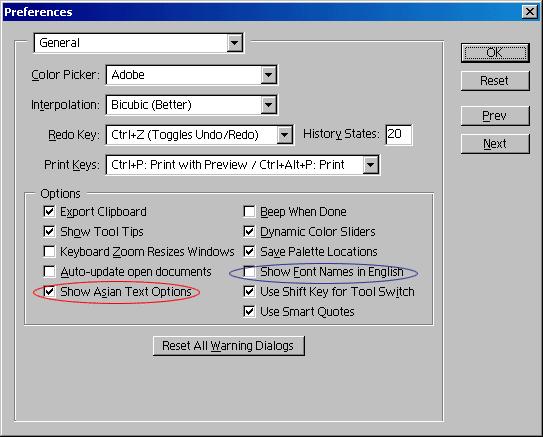Confirm preferences with OK button
This screenshot has width=543, height=437.
coord(495,53)
